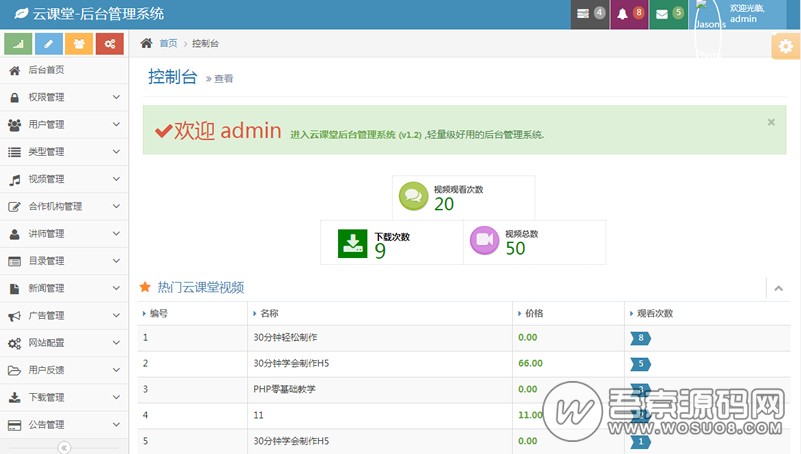Click the orange users shortcut button

pyautogui.click(x=80, y=44)
